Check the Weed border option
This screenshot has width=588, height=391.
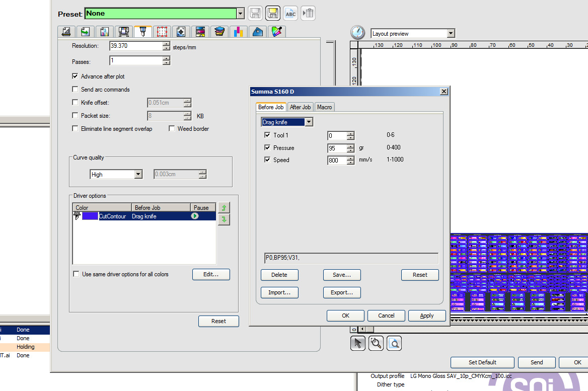(172, 129)
